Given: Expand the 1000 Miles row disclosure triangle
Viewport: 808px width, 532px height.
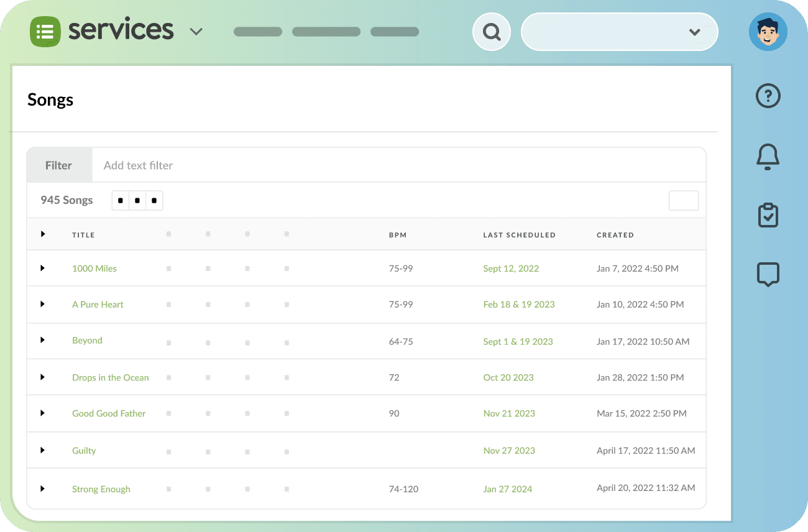Looking at the screenshot, I should (x=43, y=268).
